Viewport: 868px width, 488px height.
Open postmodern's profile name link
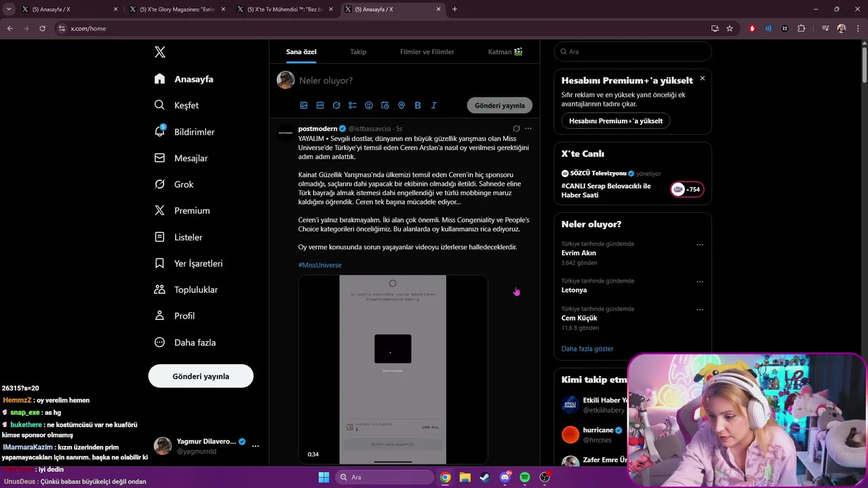click(x=317, y=128)
